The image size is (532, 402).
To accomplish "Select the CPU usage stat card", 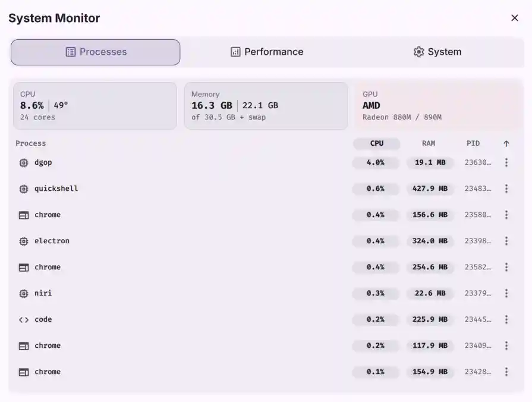I will click(x=95, y=105).
